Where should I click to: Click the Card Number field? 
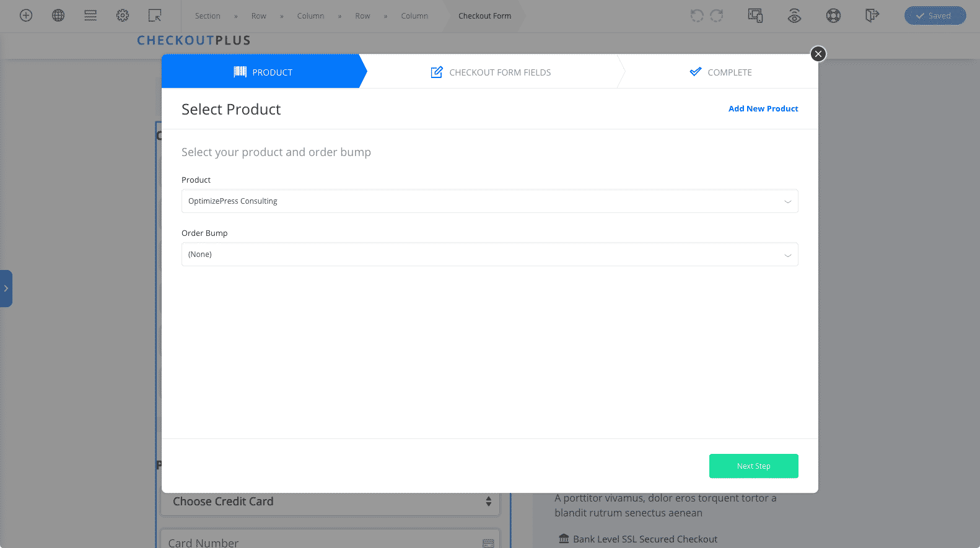[x=330, y=539]
